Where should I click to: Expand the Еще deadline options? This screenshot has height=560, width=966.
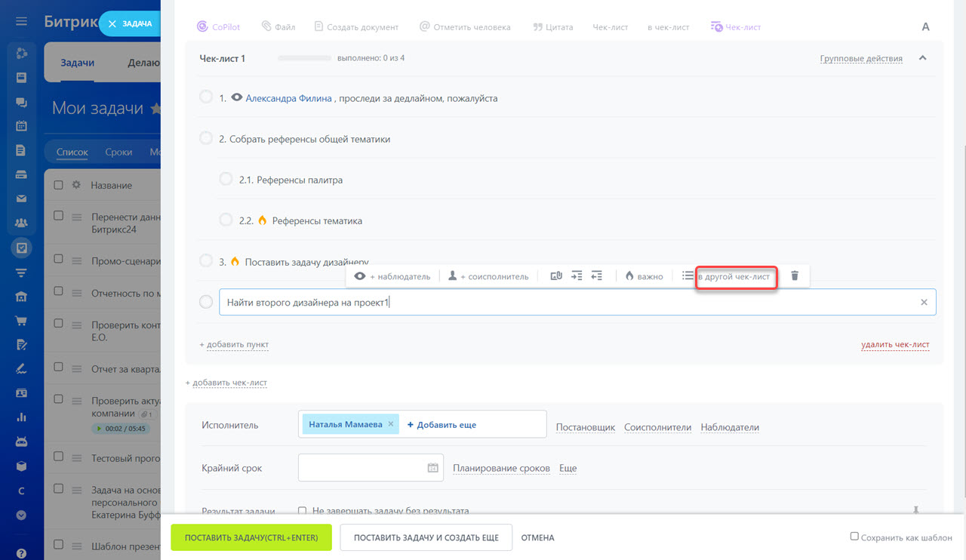click(568, 468)
